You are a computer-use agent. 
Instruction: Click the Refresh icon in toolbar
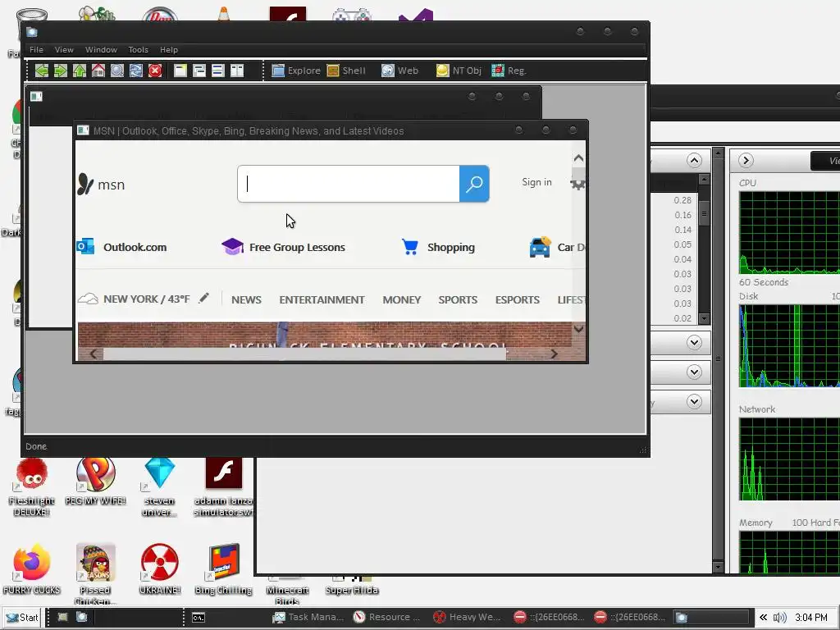[x=136, y=71]
